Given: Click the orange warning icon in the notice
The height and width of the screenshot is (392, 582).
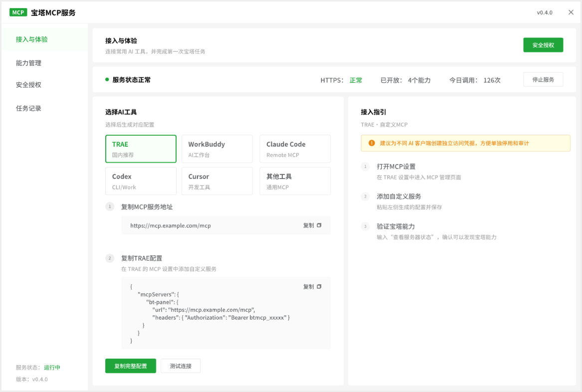Looking at the screenshot, I should click(x=371, y=143).
